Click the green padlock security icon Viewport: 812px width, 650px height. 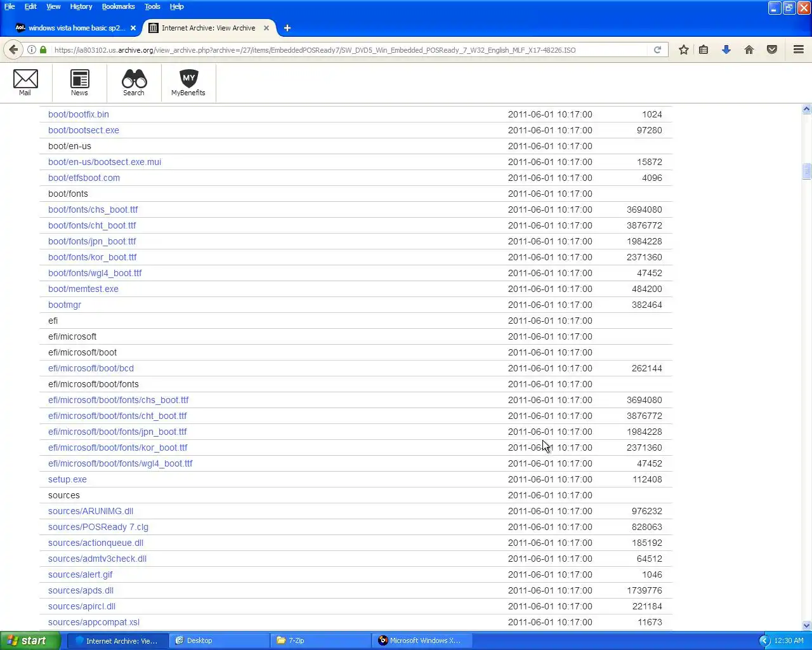(43, 50)
